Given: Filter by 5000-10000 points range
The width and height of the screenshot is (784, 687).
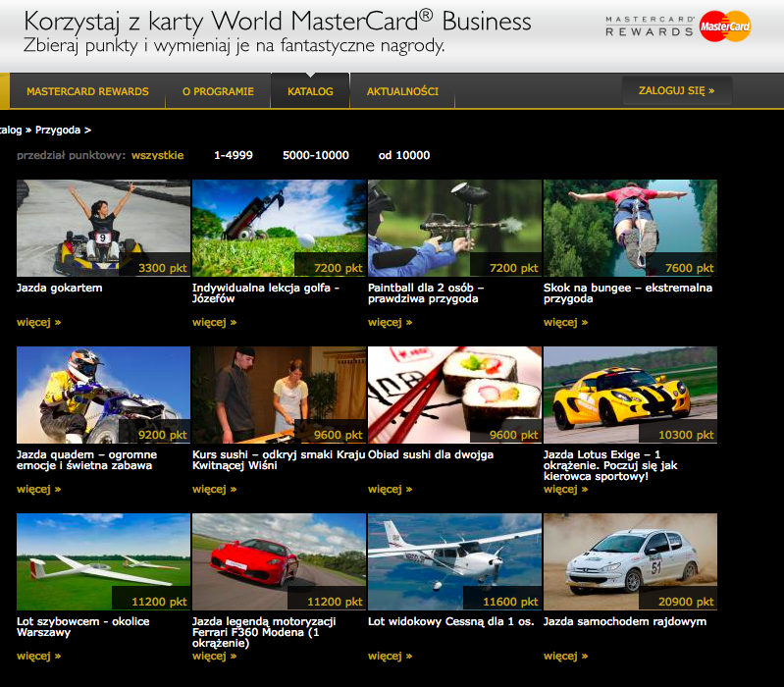Looking at the screenshot, I should pyautogui.click(x=316, y=155).
